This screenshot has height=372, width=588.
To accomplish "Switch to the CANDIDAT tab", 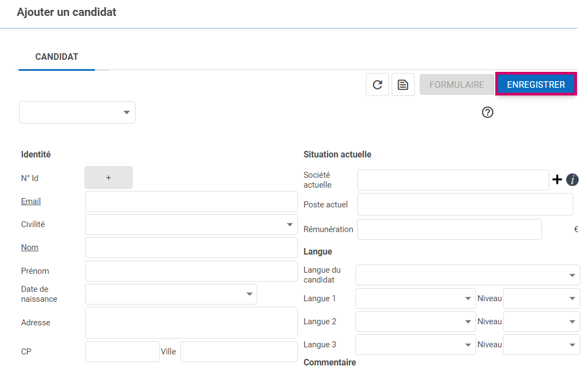I will 57,57.
